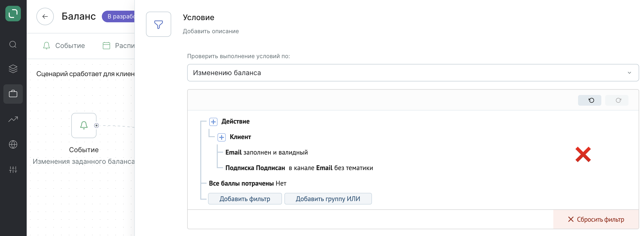This screenshot has height=236, width=644.
Task: Click the 'Сценарий сработает для клиен' text
Action: tap(86, 74)
